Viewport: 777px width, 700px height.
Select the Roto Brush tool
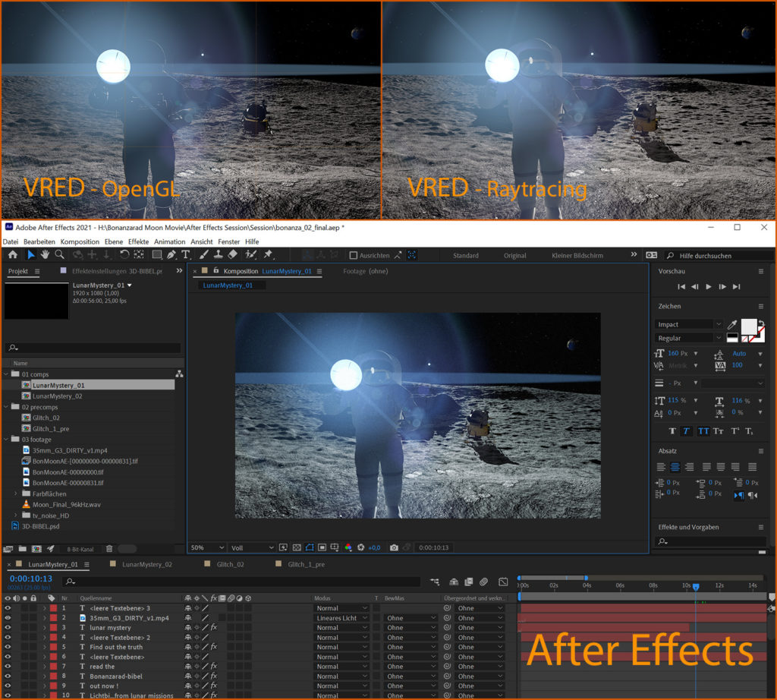pos(251,255)
